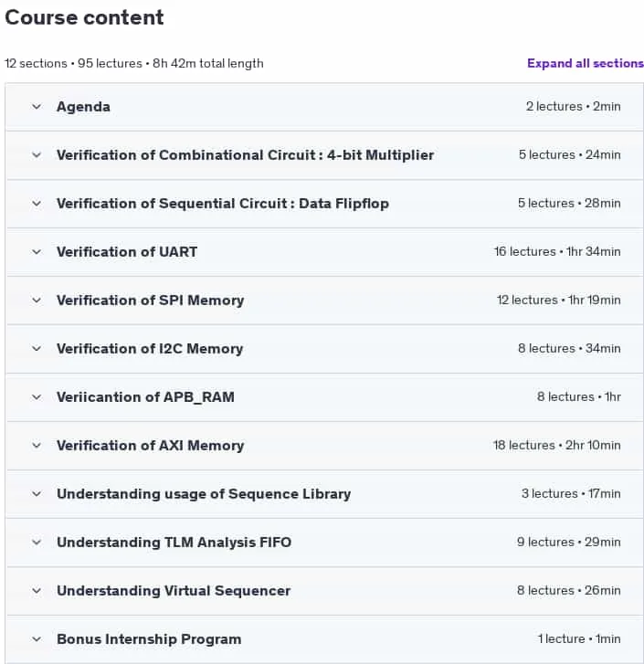Screen dimensions: 644x664
Task: Expand the Agenda section chevron
Action: (x=37, y=107)
